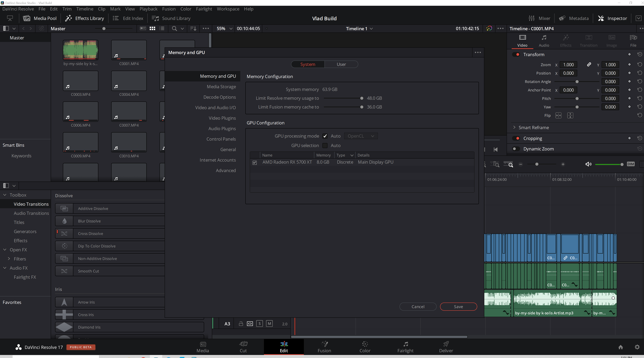
Task: Toggle GPU processing mode Auto checkbox
Action: 325,136
